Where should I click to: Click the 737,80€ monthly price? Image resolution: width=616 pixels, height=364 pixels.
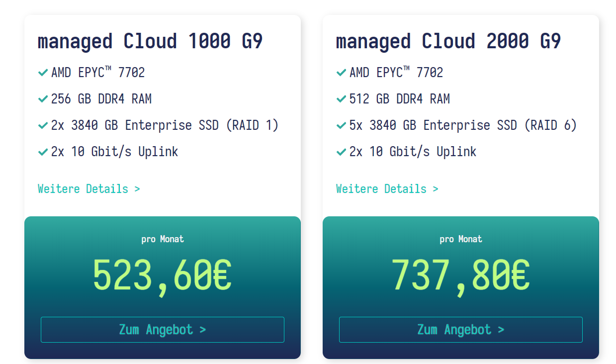460,275
